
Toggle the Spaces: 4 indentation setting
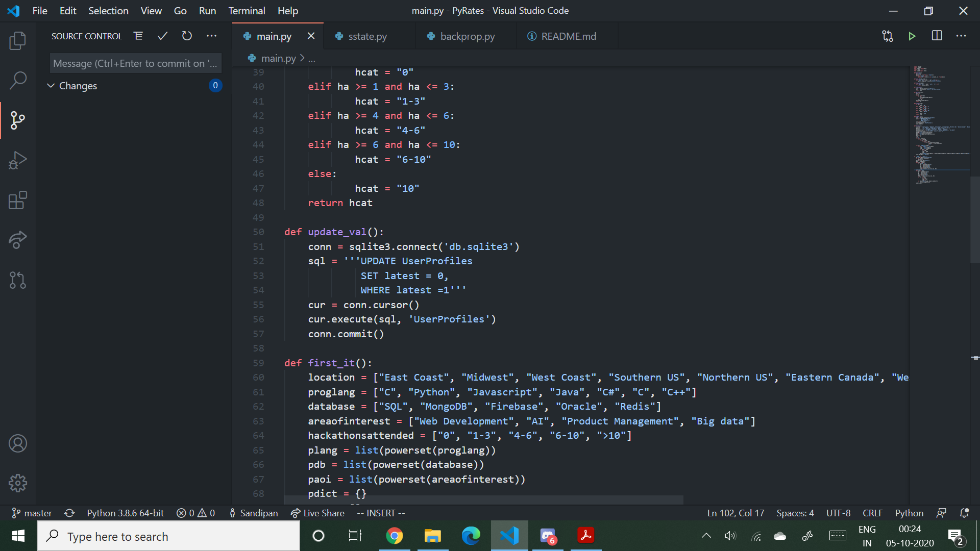click(x=795, y=513)
